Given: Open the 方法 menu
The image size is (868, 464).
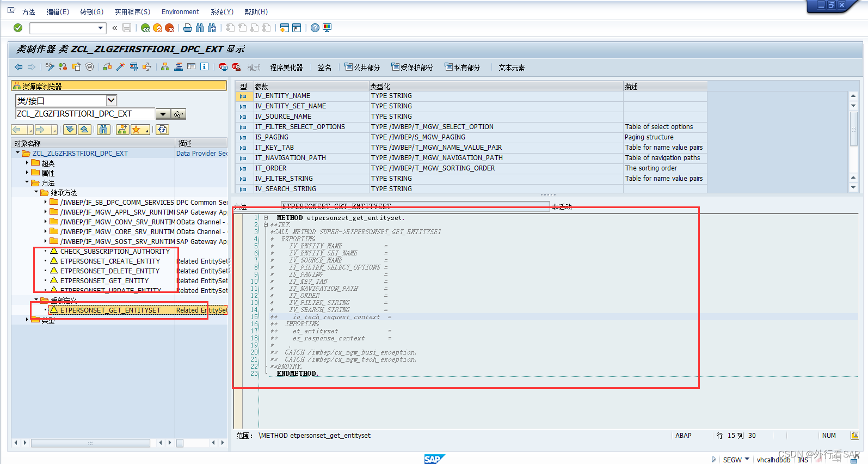Looking at the screenshot, I should point(28,12).
